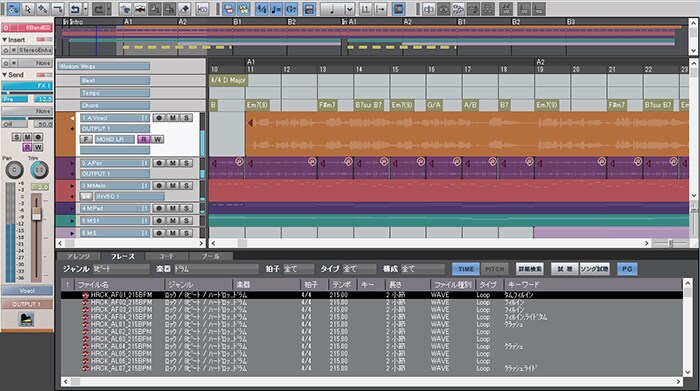Viewport: 700px width, 391px height.
Task: Collapse the Send section
Action: click(x=4, y=75)
